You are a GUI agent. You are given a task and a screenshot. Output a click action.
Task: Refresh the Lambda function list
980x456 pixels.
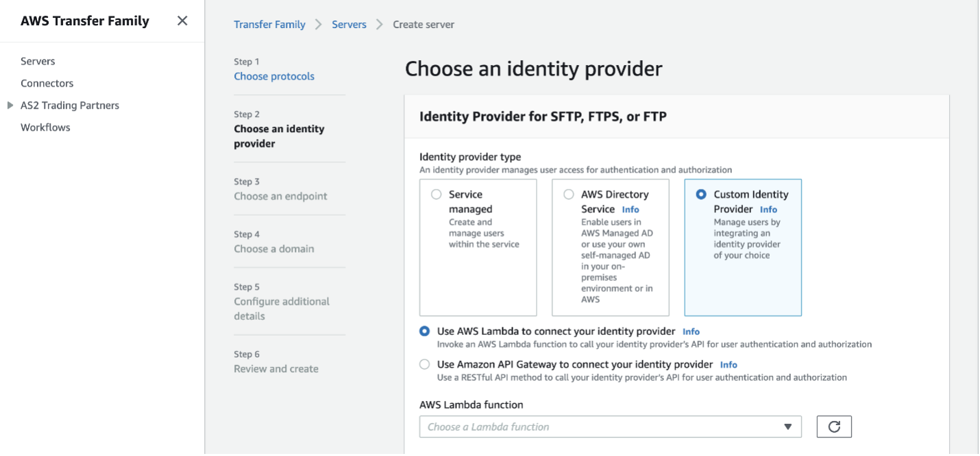(x=833, y=426)
